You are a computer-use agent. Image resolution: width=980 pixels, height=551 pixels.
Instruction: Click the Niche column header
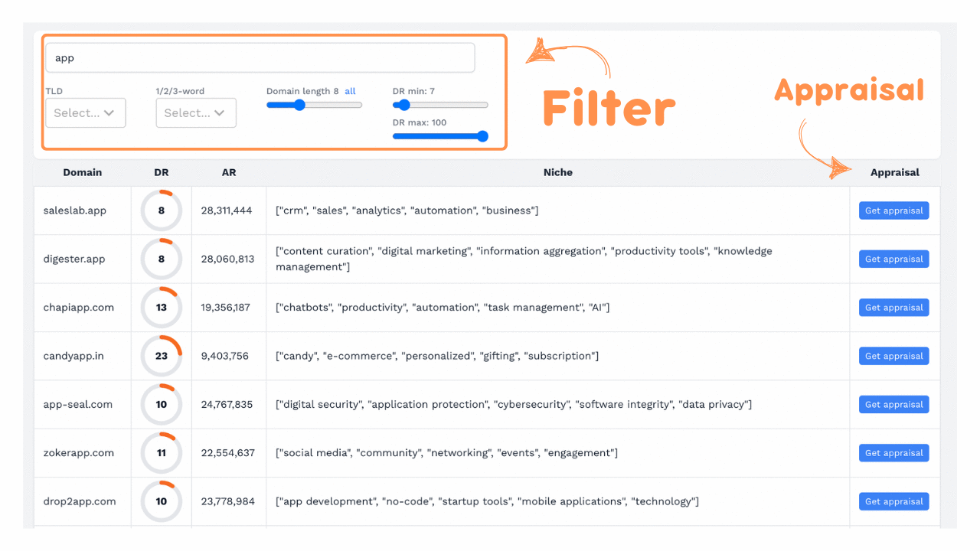[x=558, y=172]
